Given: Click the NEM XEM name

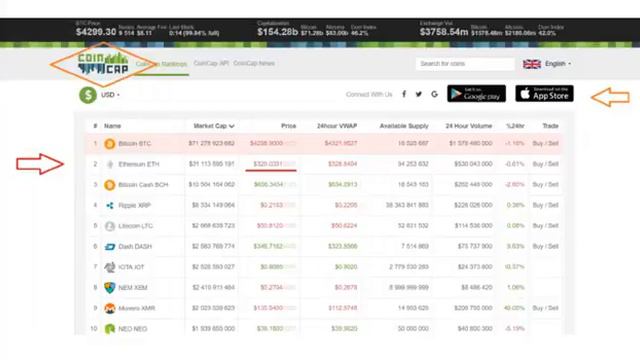Looking at the screenshot, I should coord(133,287).
